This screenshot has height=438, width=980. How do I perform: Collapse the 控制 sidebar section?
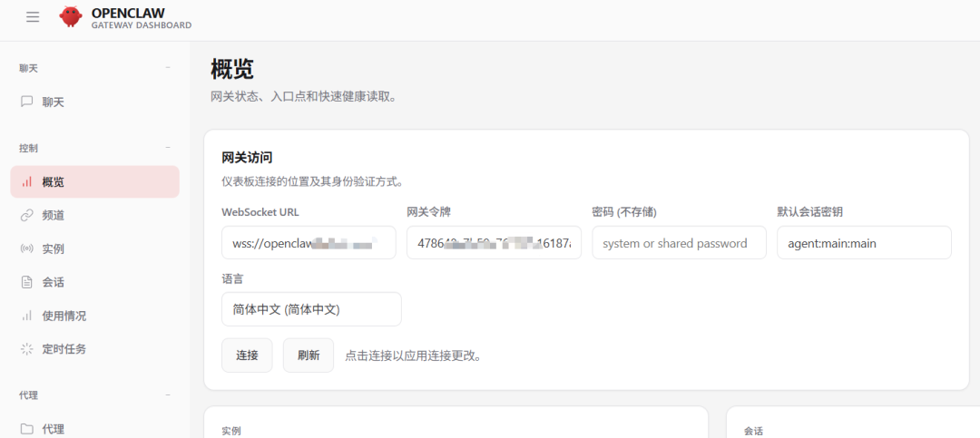(x=168, y=148)
